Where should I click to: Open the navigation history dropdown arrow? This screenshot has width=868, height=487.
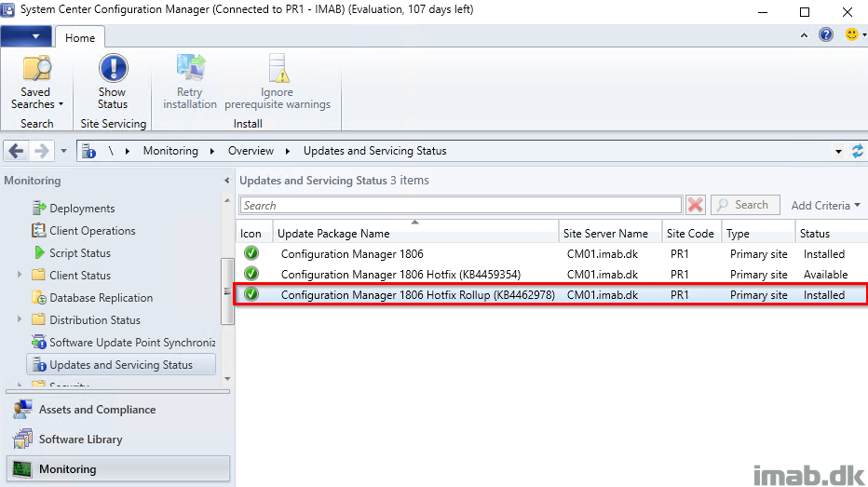pyautogui.click(x=63, y=151)
